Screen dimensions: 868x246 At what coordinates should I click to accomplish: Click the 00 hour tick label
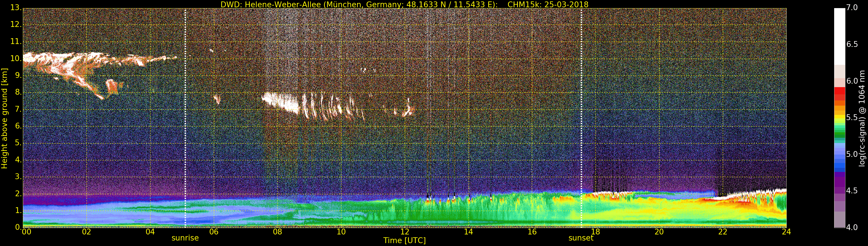click(26, 232)
